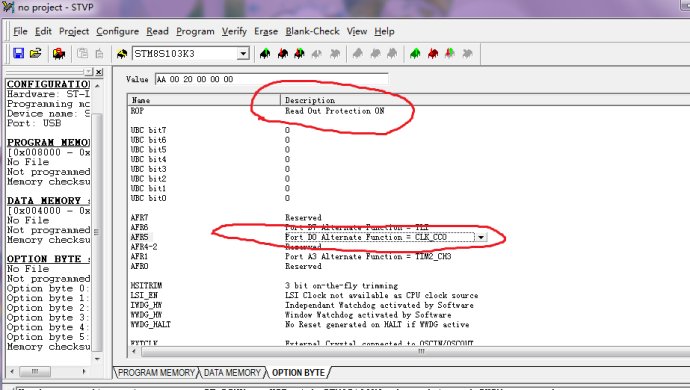Viewport: 690px width, 390px height.
Task: Close the configuration side panel
Action: (x=99, y=72)
